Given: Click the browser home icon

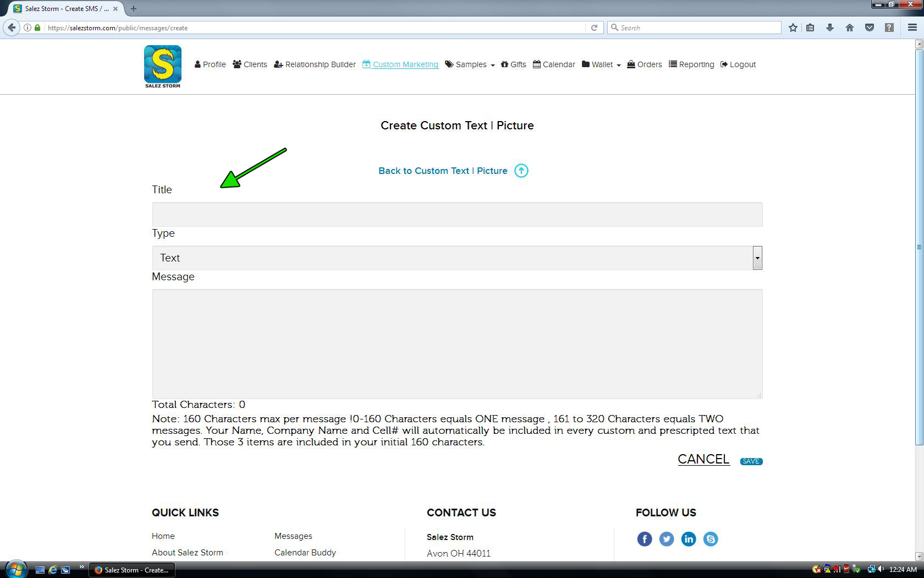Looking at the screenshot, I should [x=849, y=28].
